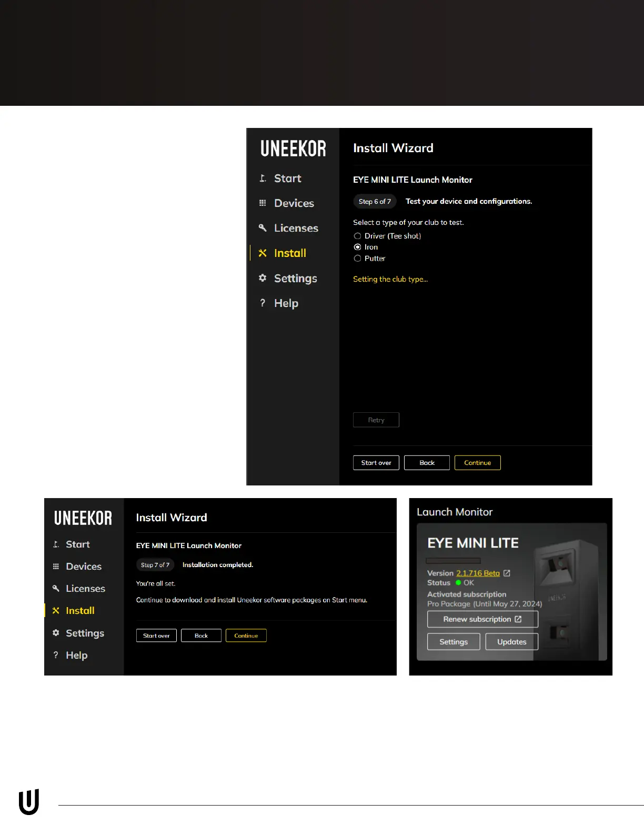
Task: Open Settings on the EYE MINI LITE card
Action: 454,642
